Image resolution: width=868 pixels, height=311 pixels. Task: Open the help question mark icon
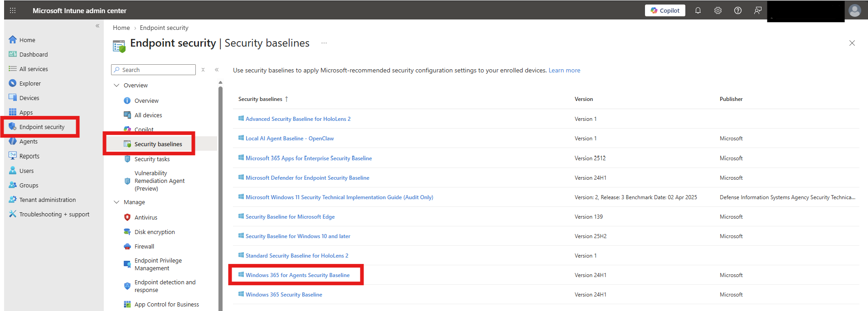click(738, 10)
